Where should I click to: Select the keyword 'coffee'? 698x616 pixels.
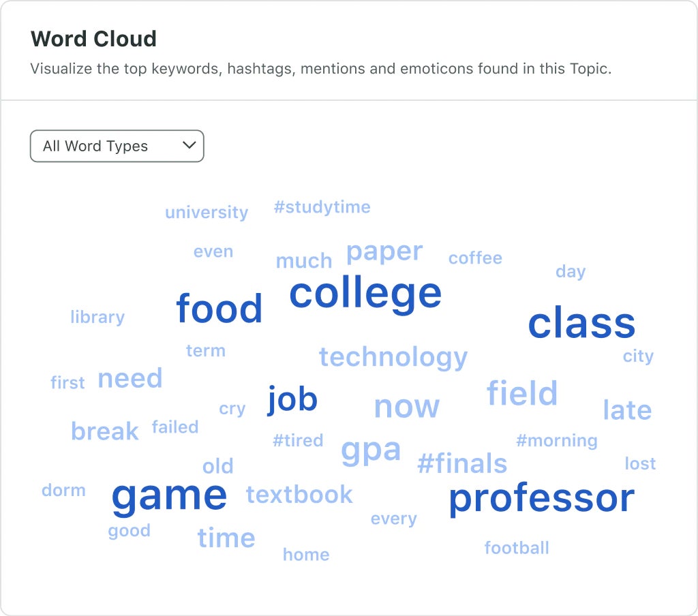click(475, 258)
